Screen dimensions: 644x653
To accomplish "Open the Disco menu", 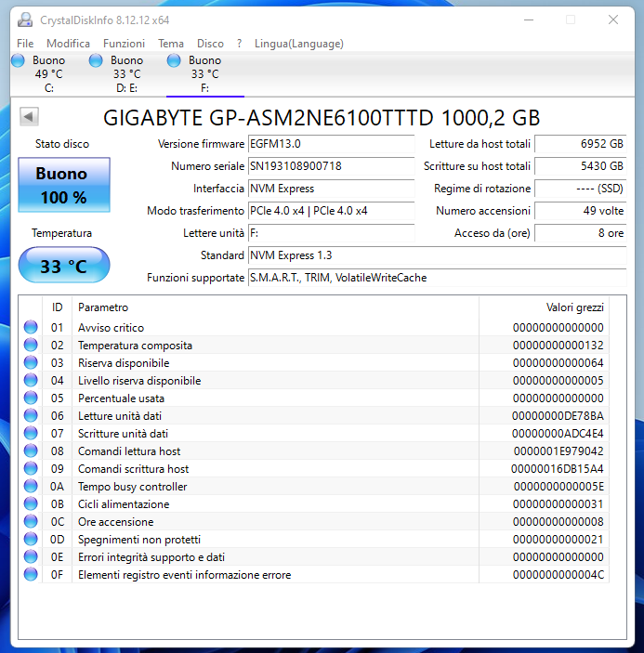I will pos(210,44).
